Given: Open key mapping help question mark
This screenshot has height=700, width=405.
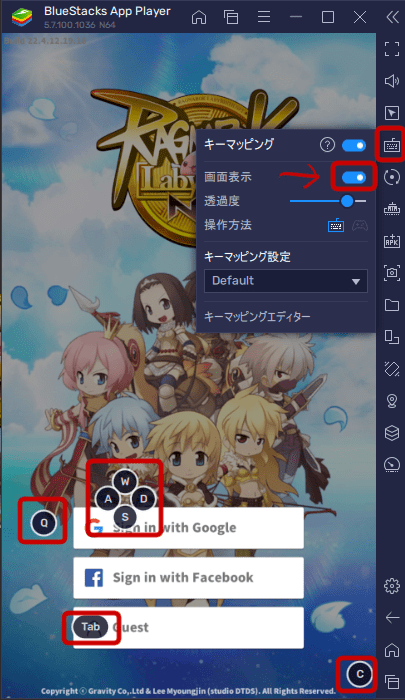Looking at the screenshot, I should (x=327, y=145).
